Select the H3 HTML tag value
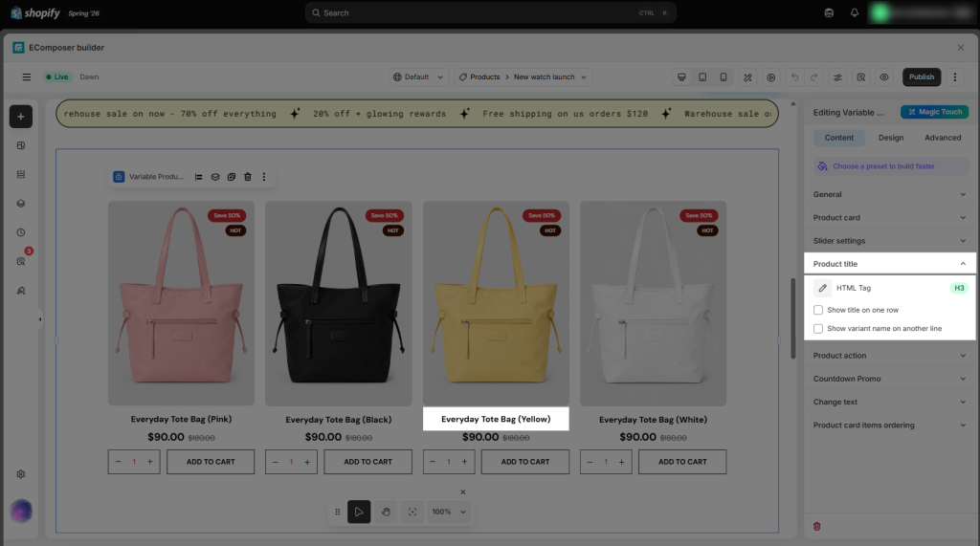The image size is (980, 546). tap(959, 288)
